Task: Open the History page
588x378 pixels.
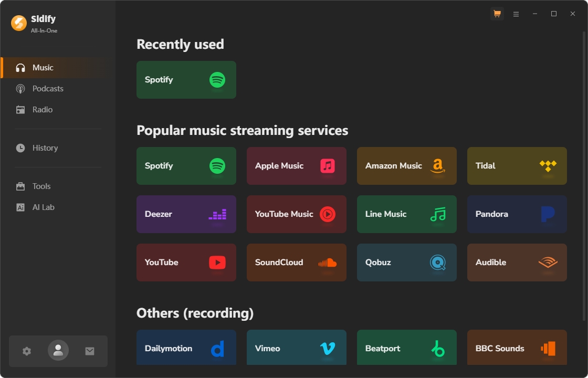Action: click(x=58, y=148)
